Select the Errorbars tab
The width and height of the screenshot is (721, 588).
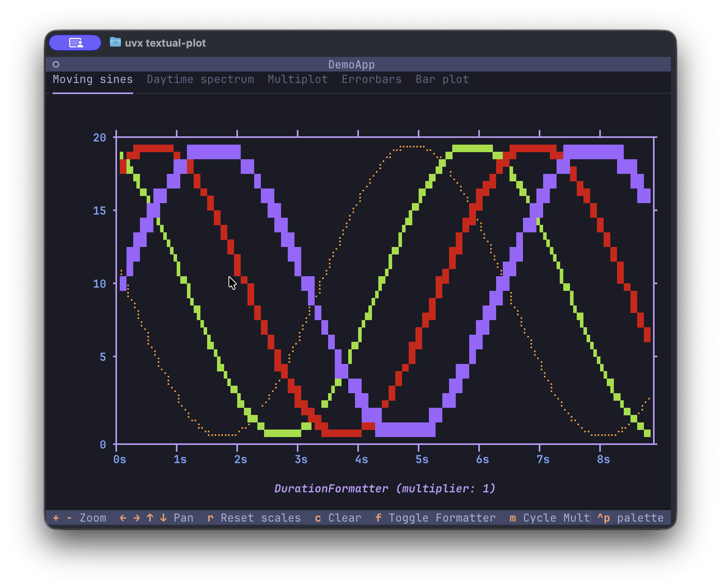pos(371,79)
